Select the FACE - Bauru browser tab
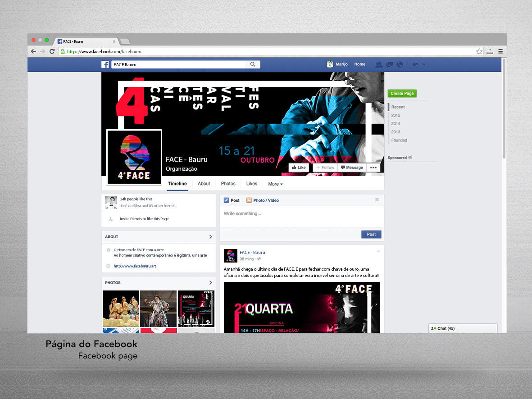Screen dimensions: 532x399 click(x=86, y=41)
